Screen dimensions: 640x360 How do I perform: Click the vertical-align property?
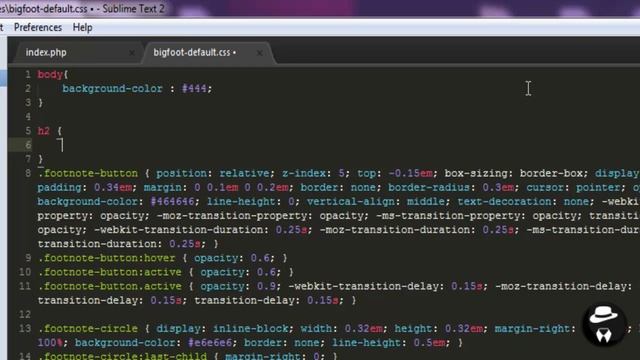tap(350, 202)
